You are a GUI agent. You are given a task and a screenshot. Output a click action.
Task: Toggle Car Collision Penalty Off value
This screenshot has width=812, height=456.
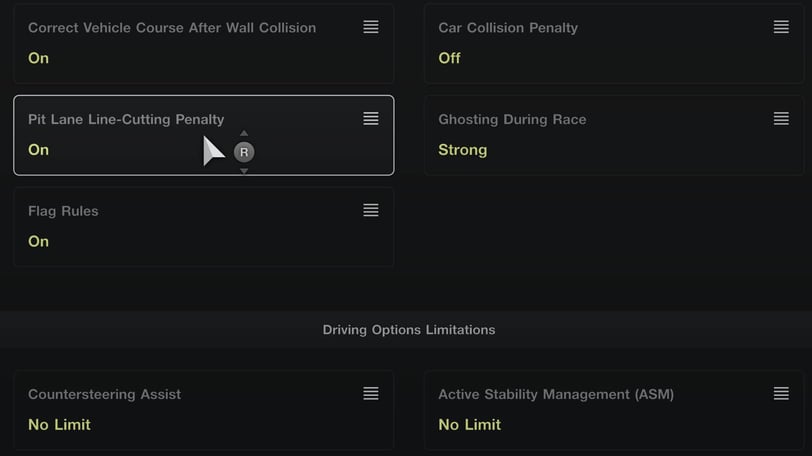point(449,58)
